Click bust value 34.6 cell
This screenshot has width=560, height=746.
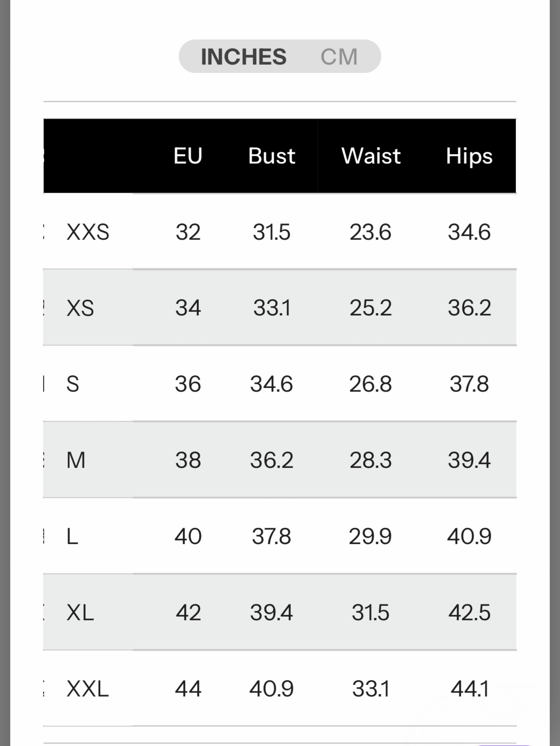click(x=271, y=384)
